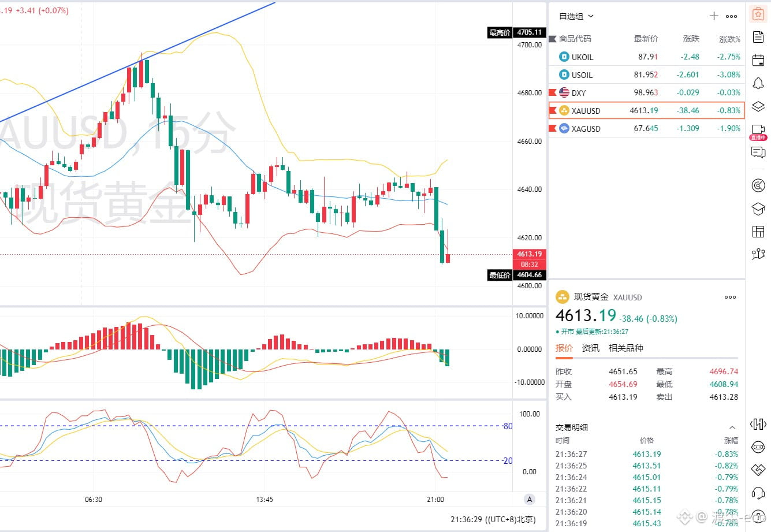This screenshot has width=771, height=532.
Task: Sort watchlist by 涨跌% column
Action: point(729,39)
